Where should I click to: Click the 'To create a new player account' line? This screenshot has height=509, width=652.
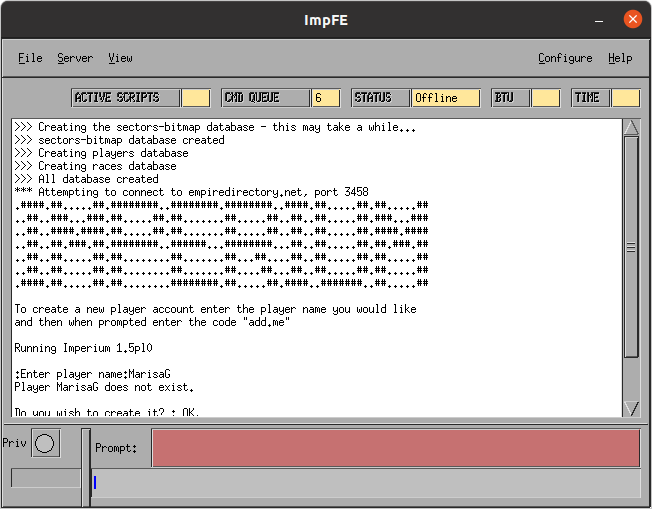click(215, 309)
